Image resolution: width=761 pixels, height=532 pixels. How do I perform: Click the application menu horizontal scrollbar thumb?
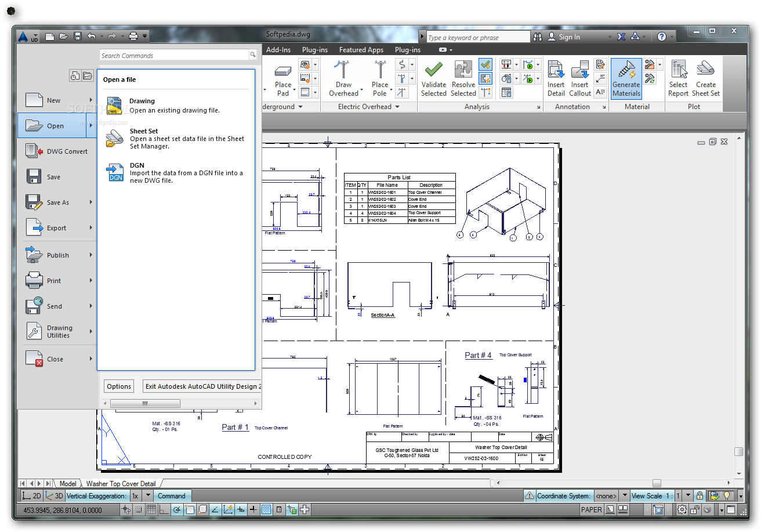(146, 403)
